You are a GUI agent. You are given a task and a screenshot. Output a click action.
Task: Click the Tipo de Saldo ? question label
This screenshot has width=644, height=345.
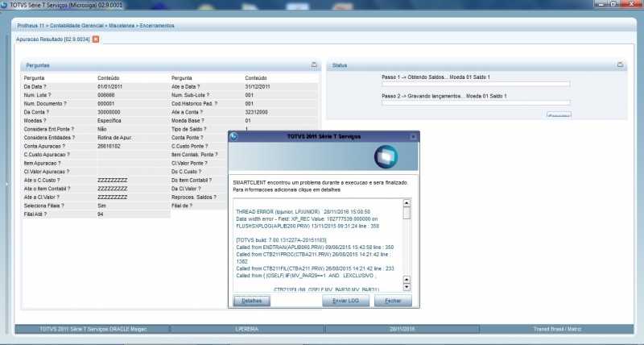coord(191,129)
